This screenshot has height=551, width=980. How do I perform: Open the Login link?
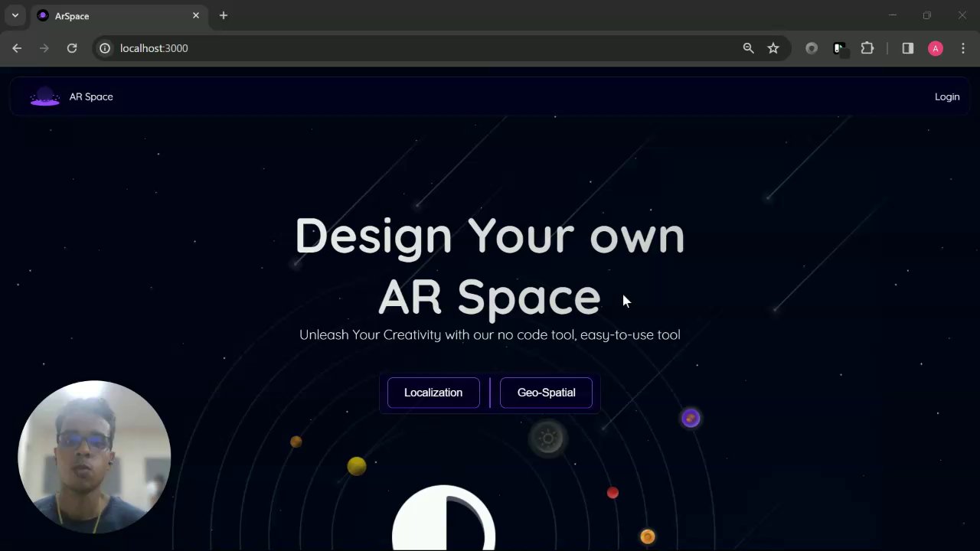pos(947,96)
